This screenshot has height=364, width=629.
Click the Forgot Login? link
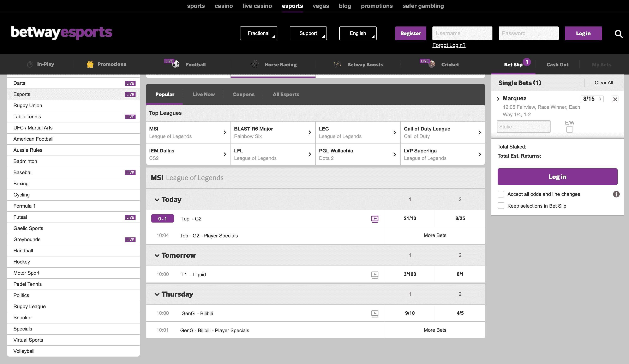[x=449, y=45]
